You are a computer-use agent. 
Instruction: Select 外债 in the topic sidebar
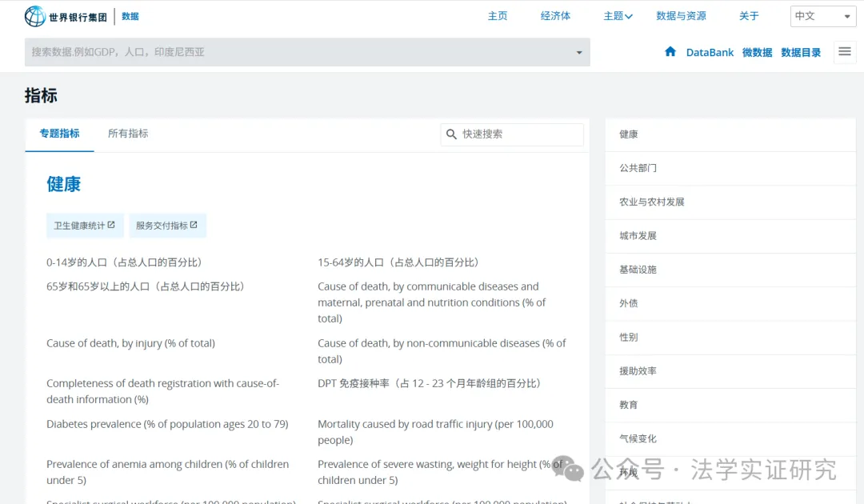tap(730, 303)
